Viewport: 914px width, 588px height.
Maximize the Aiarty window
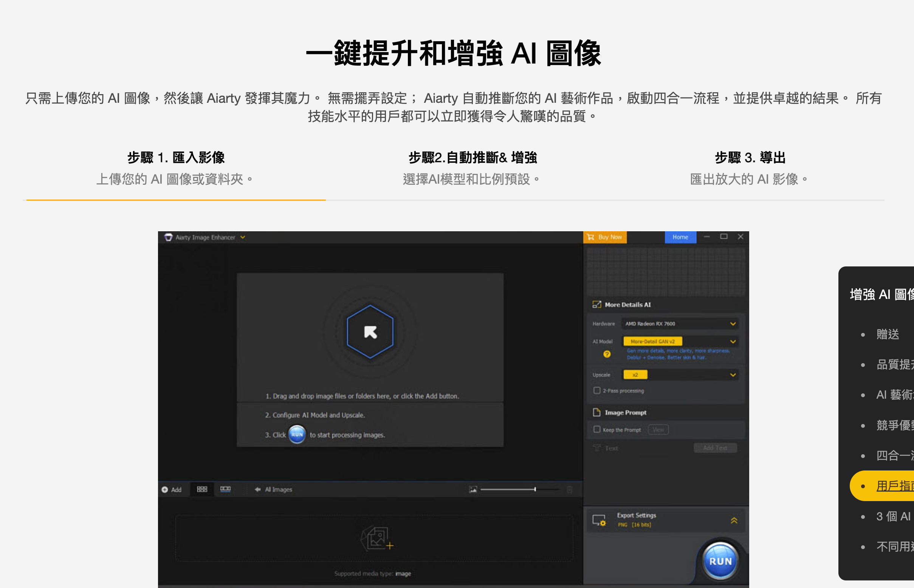723,237
